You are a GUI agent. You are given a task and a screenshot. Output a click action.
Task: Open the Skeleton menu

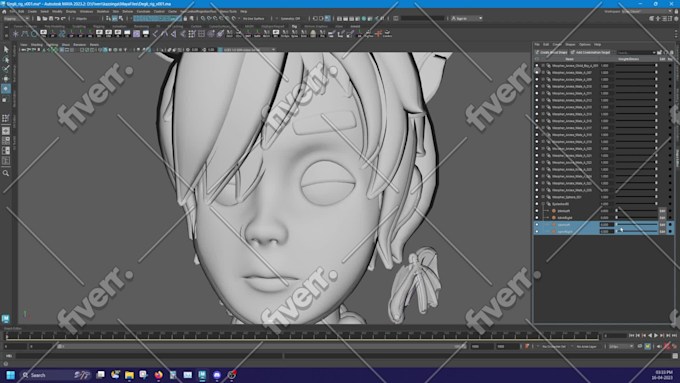(103, 11)
